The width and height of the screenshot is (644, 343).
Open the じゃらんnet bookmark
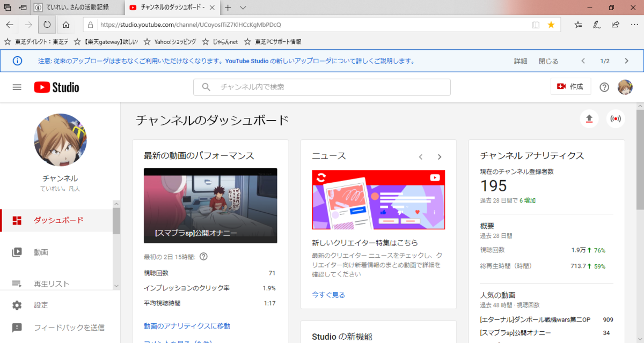tap(219, 42)
